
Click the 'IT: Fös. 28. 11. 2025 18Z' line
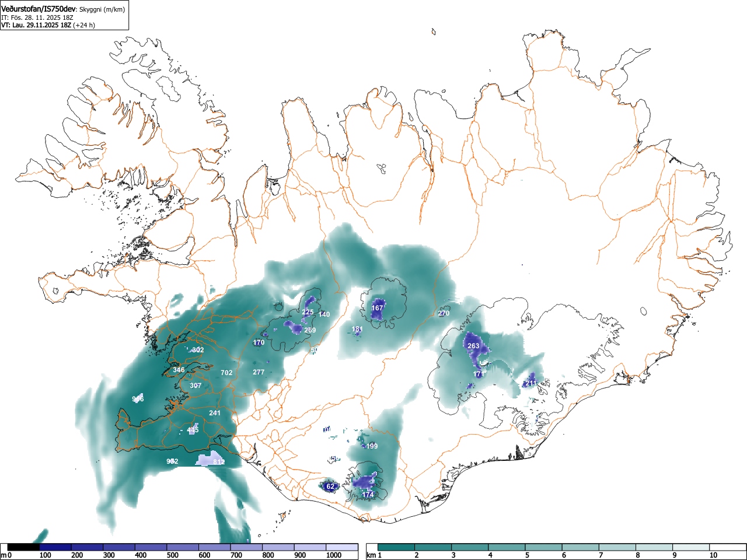point(37,17)
